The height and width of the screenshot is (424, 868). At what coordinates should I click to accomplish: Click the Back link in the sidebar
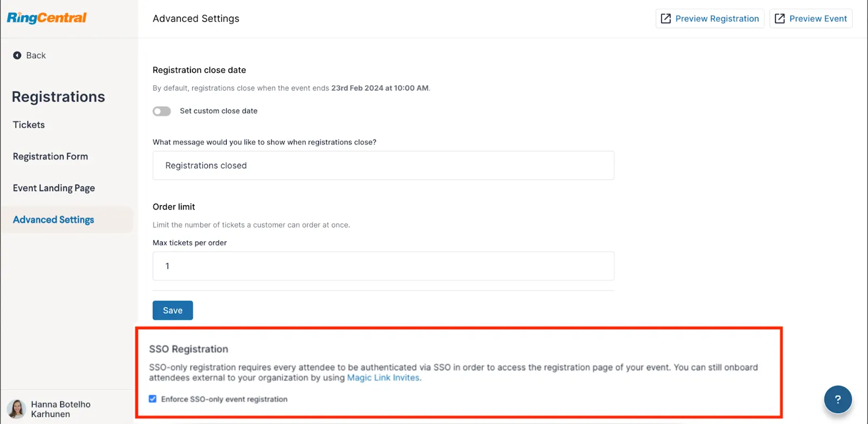36,55
